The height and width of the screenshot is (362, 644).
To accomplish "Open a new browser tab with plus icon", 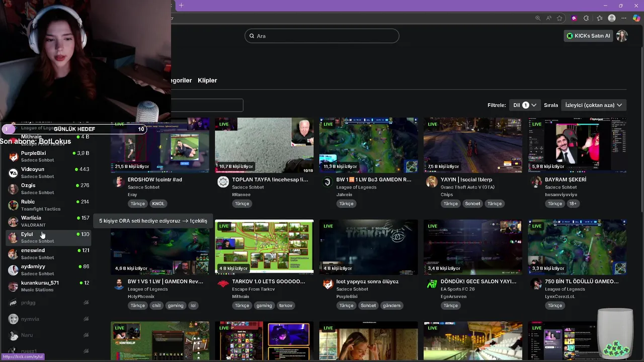I will [x=181, y=6].
